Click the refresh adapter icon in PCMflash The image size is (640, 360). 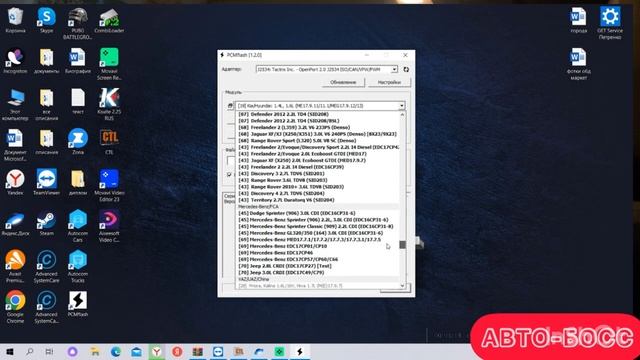point(406,69)
